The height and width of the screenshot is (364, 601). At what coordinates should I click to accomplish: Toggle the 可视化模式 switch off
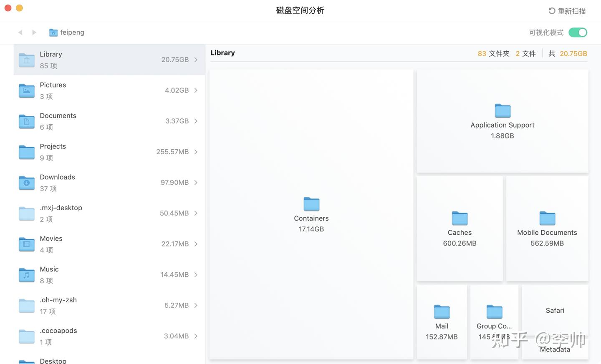click(578, 33)
